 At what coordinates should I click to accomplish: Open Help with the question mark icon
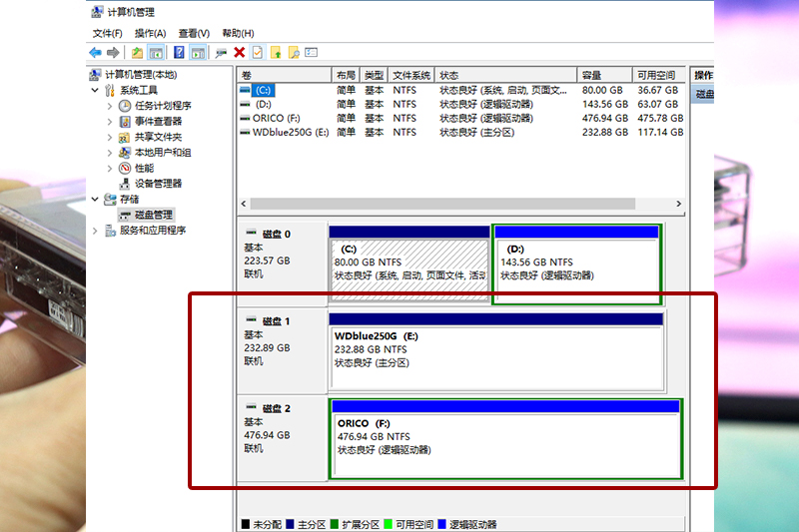point(179,53)
